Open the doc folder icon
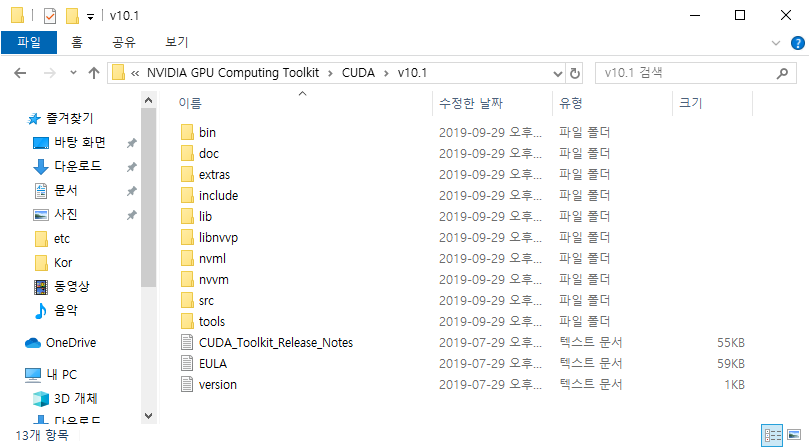Screen dimensions: 810x448 (x=187, y=153)
